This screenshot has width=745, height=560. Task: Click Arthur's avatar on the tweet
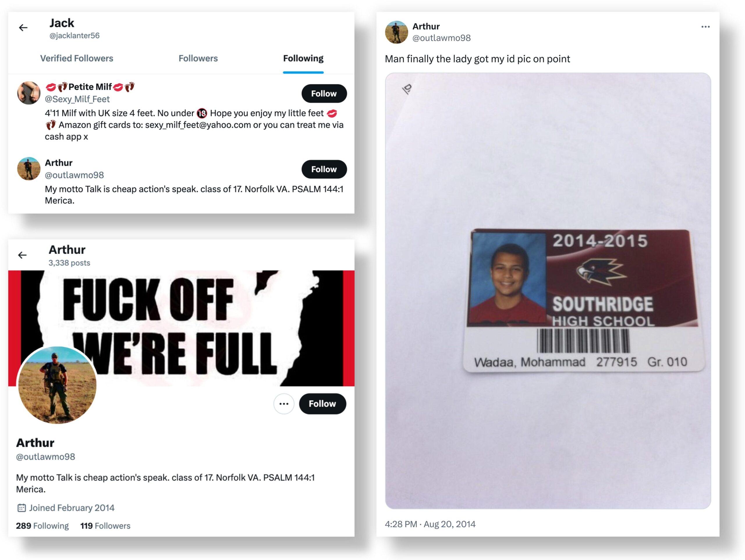[396, 32]
